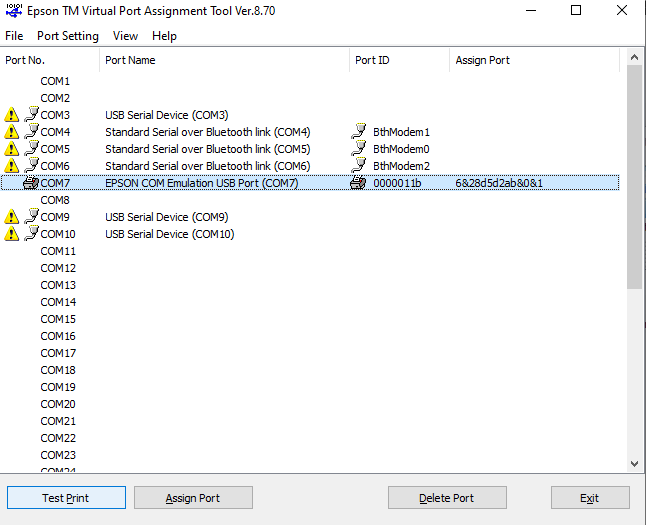Click the plug icon beside BthModem1
The width and height of the screenshot is (646, 525).
coord(359,131)
